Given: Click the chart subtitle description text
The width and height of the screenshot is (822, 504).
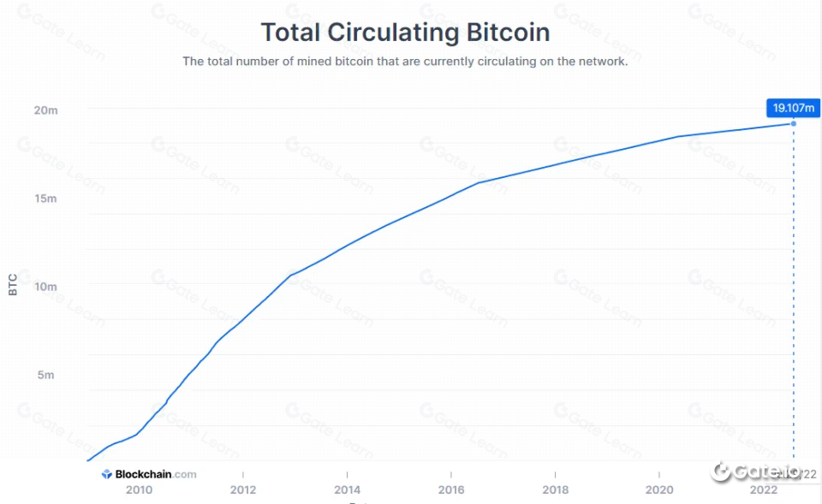Looking at the screenshot, I should (405, 62).
